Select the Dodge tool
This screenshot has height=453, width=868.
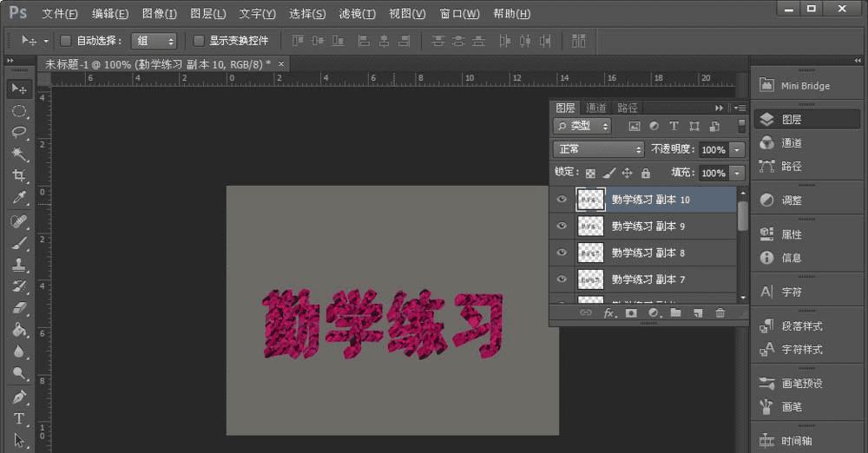click(x=19, y=374)
